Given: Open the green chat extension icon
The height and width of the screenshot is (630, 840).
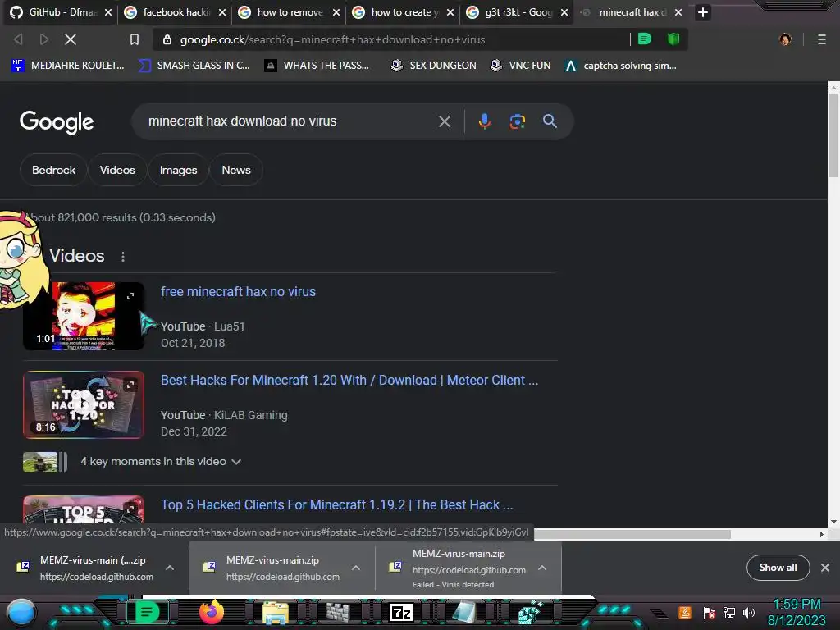Looking at the screenshot, I should pyautogui.click(x=645, y=39).
